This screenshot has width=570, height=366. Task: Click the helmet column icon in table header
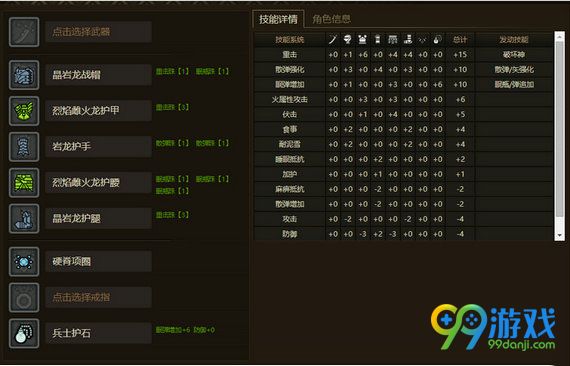[348, 40]
